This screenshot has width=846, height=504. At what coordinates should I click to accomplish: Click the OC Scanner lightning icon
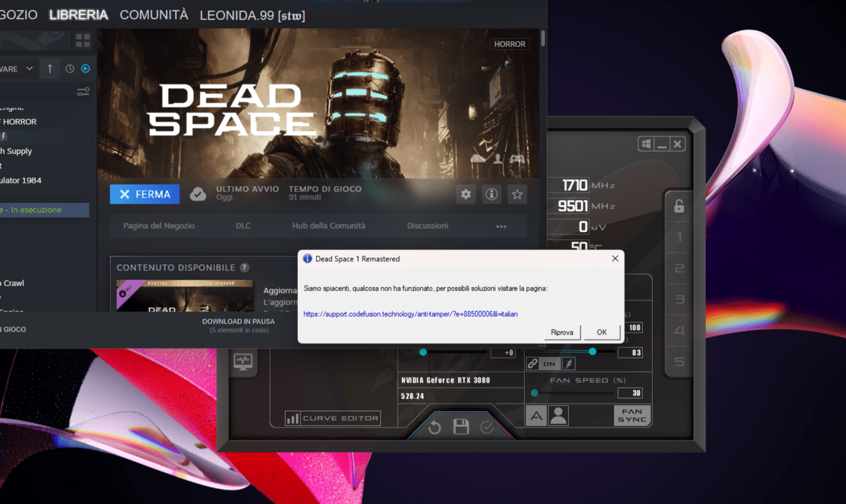[569, 363]
